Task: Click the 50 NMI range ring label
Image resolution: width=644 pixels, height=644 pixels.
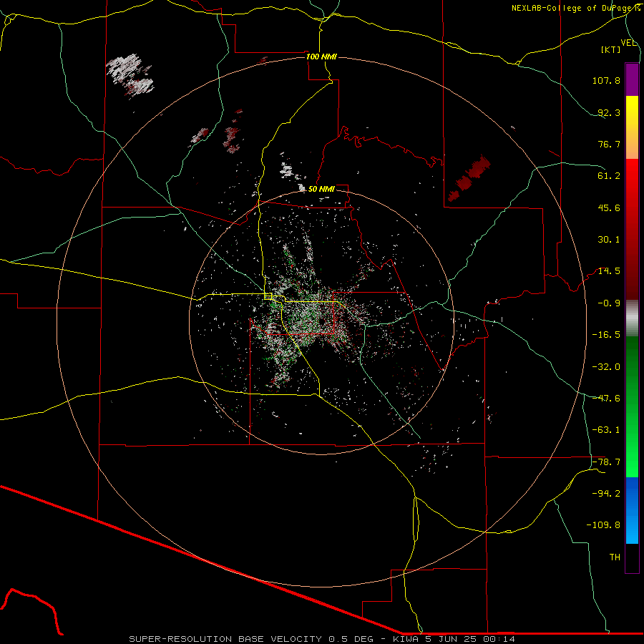Action: tap(321, 189)
